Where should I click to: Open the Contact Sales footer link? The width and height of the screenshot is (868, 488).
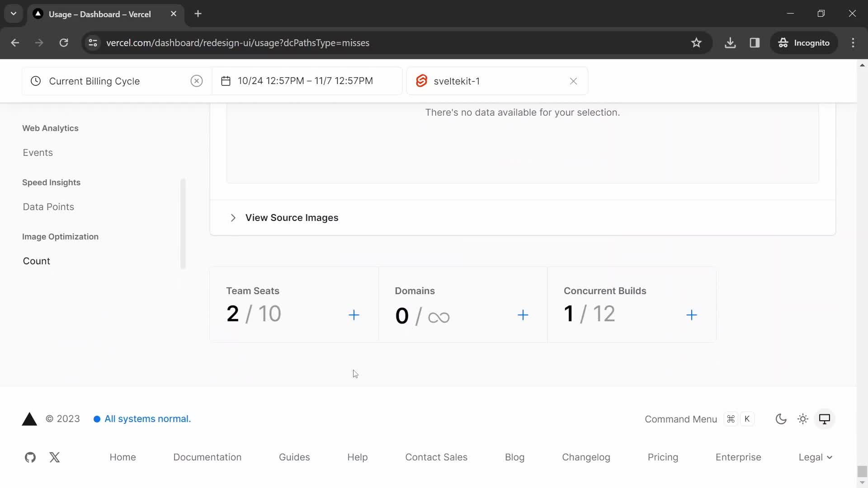tap(436, 457)
